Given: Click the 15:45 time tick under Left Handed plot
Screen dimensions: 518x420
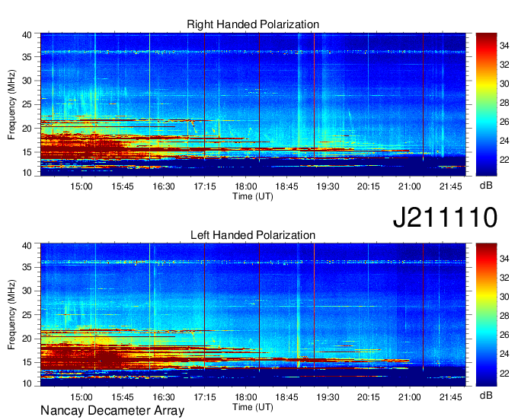Looking at the screenshot, I should coord(123,397).
